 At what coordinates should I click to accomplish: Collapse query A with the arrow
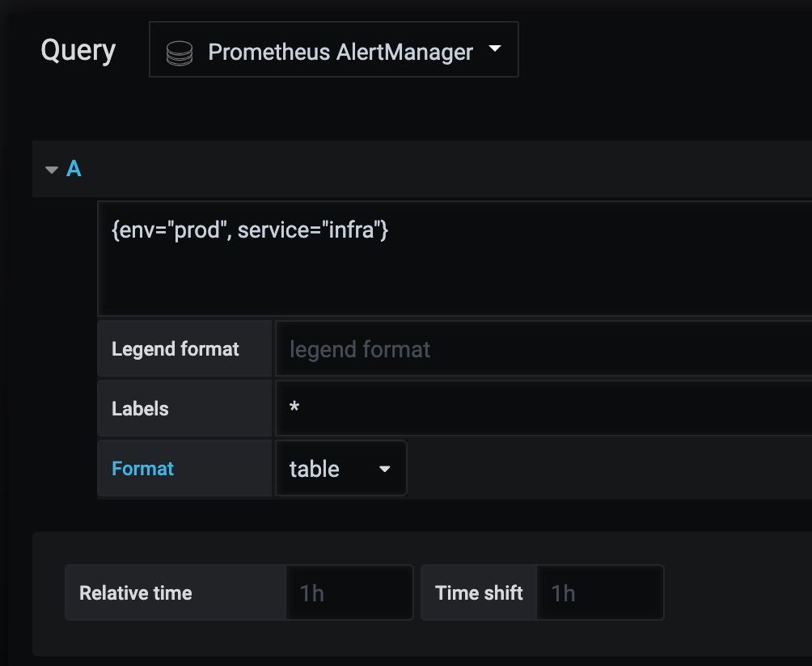[51, 169]
